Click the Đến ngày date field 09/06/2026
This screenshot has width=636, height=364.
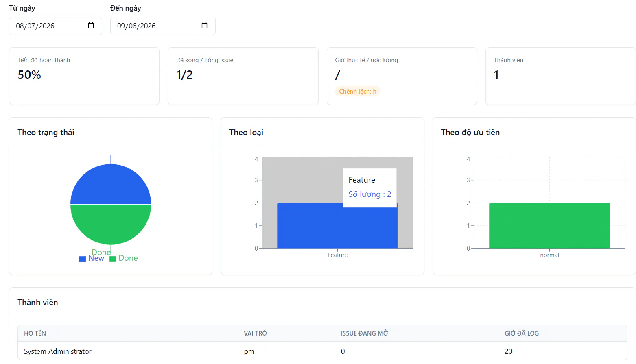point(163,26)
